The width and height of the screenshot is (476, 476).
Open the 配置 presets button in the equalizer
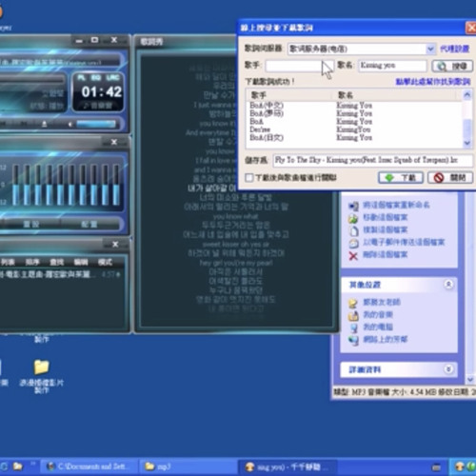89,225
